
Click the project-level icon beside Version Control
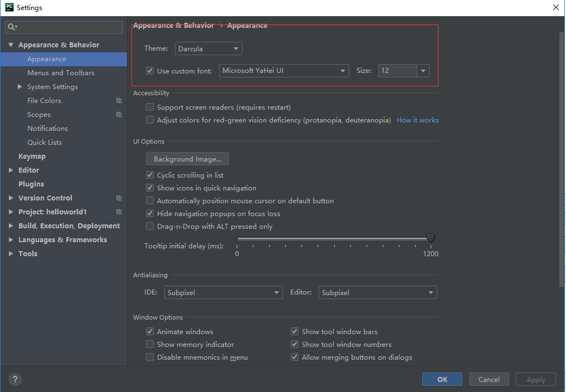tap(119, 198)
